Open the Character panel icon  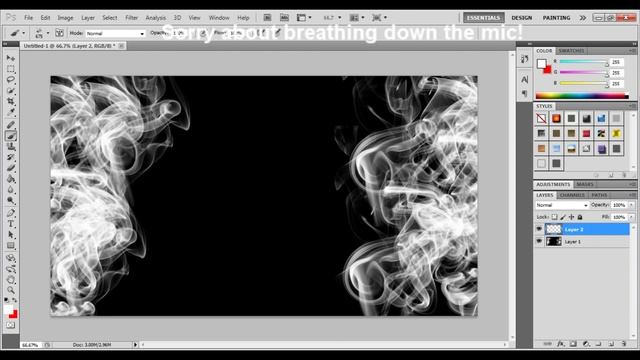tap(524, 79)
